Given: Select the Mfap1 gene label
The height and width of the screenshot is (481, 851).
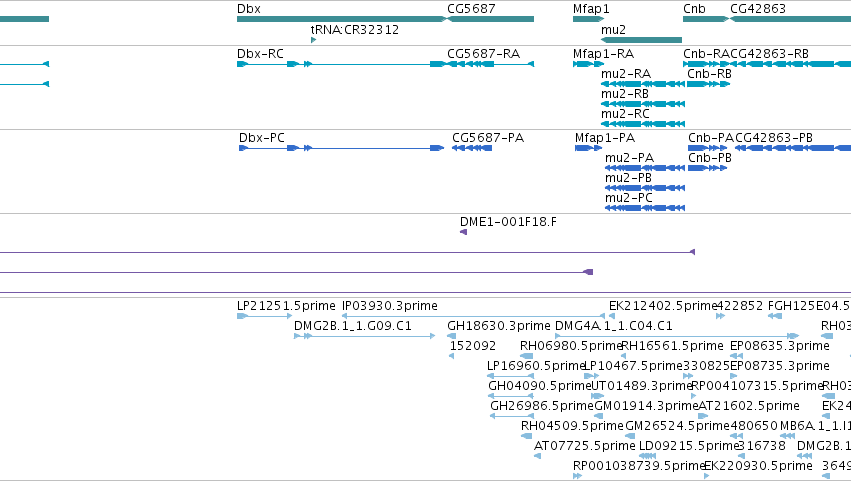Looking at the screenshot, I should (591, 9).
